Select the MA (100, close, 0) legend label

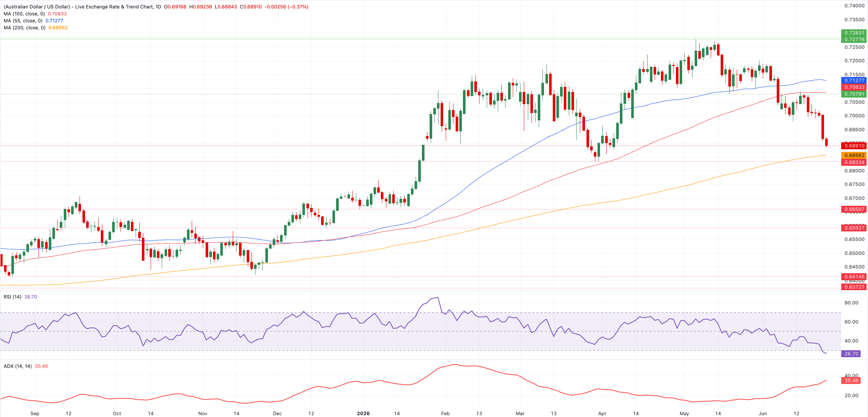pyautogui.click(x=24, y=14)
